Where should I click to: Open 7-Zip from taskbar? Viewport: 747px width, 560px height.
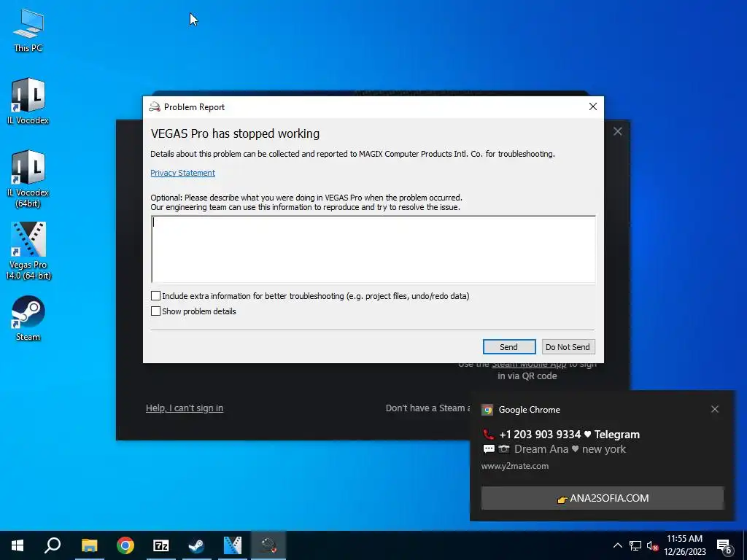(x=161, y=545)
